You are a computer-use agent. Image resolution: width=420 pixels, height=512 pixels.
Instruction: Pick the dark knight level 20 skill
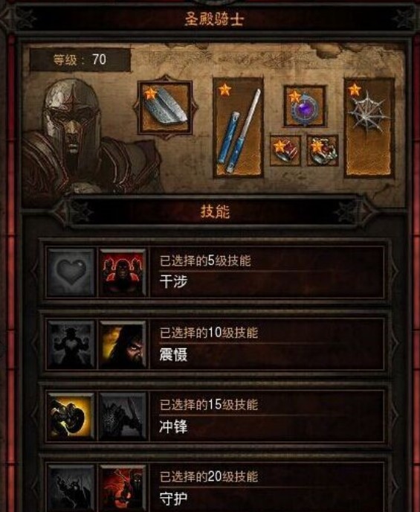[71, 488]
